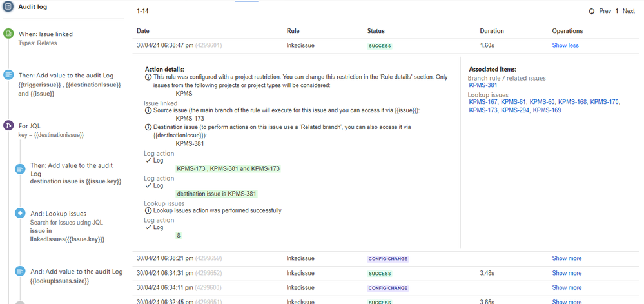Viewport: 644px width, 304px height.
Task: Click the Audit log icon in sidebar
Action: 8,7
